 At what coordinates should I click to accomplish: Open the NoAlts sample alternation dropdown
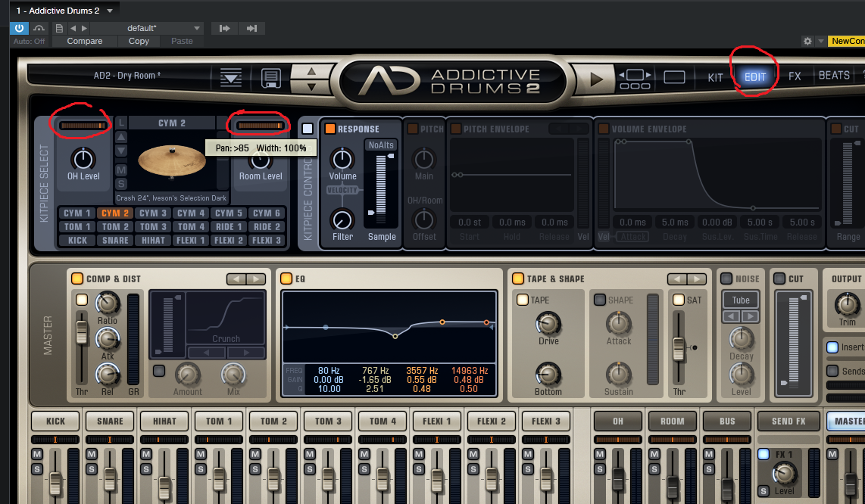[381, 145]
